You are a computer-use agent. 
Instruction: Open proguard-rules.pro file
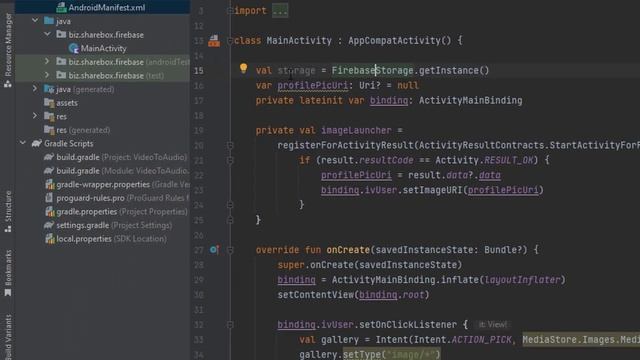123,198
